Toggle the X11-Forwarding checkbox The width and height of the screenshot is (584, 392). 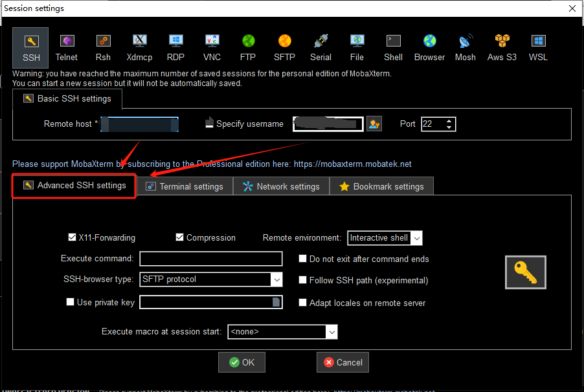tap(73, 237)
